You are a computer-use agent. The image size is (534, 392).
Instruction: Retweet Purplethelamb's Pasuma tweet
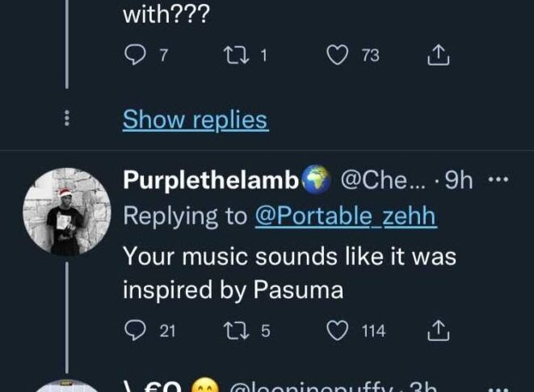tap(234, 331)
